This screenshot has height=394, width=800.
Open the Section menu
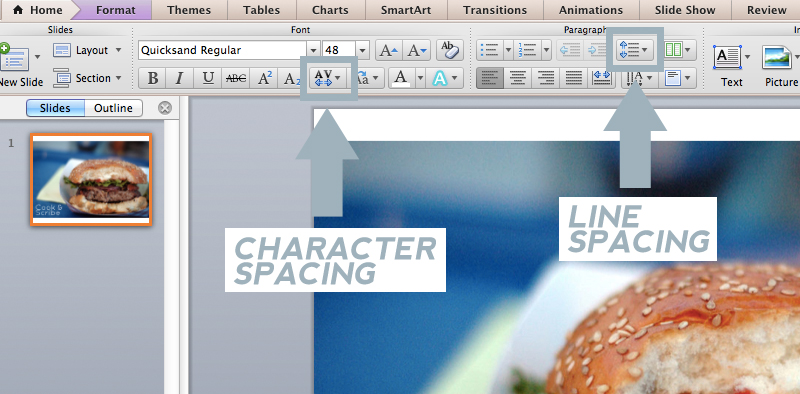87,78
